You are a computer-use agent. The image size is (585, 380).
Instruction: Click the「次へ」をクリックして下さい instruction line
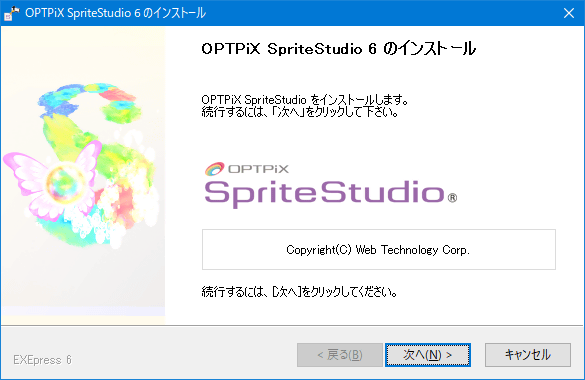300,112
